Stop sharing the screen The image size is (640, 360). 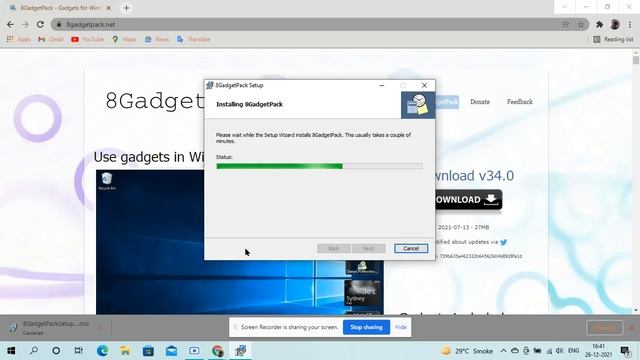(366, 327)
